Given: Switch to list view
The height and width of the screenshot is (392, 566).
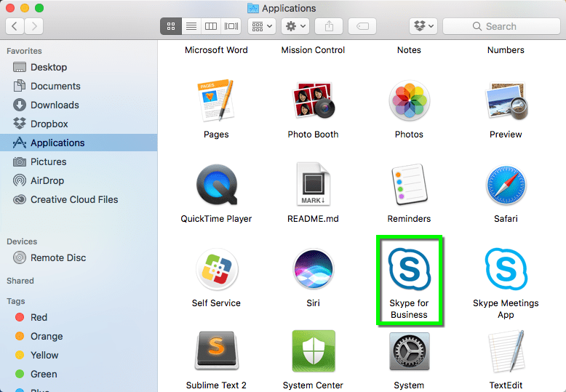Looking at the screenshot, I should (x=191, y=26).
